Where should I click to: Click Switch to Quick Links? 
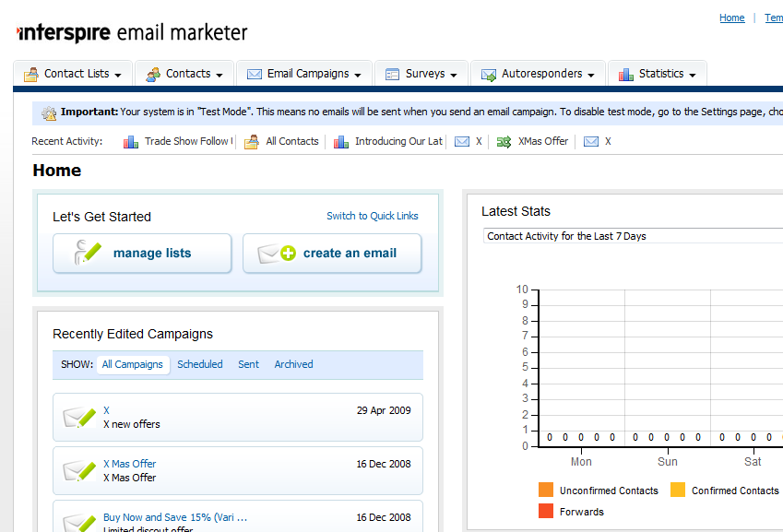(373, 216)
